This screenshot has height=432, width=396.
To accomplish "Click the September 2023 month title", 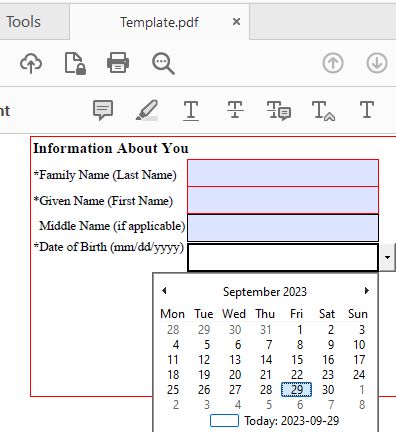I will click(x=265, y=292).
